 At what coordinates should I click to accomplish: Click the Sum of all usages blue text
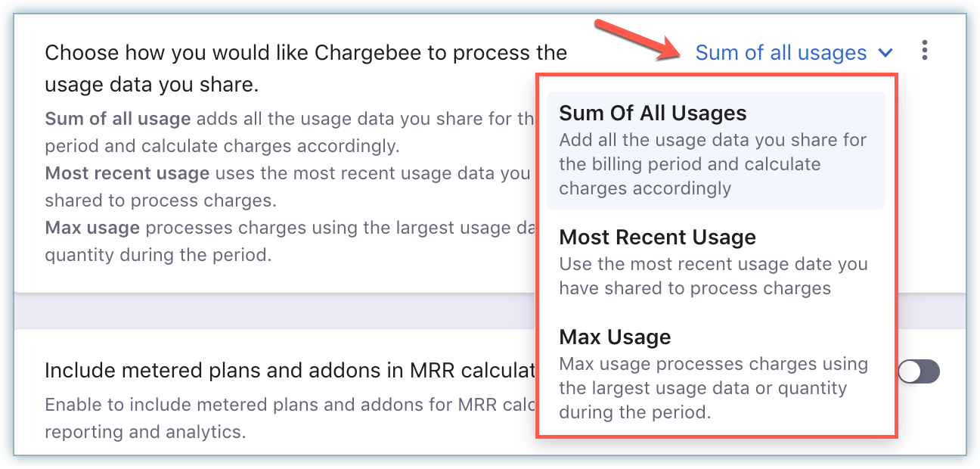click(782, 52)
